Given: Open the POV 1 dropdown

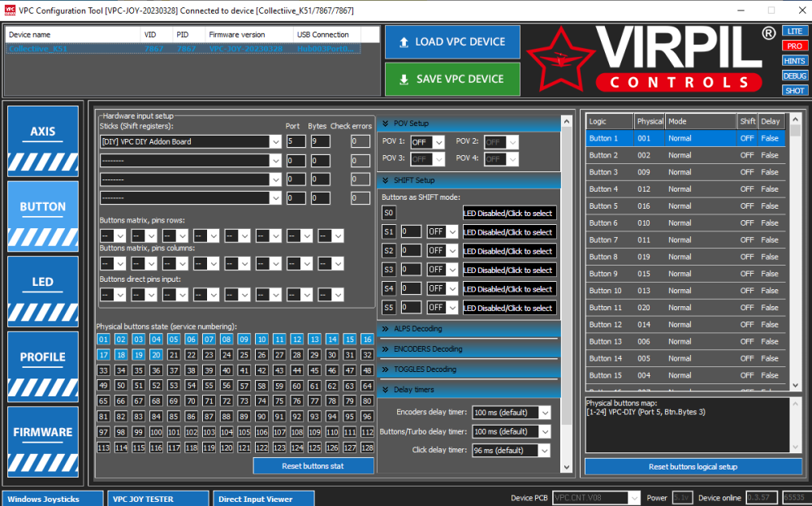Looking at the screenshot, I should 427,141.
